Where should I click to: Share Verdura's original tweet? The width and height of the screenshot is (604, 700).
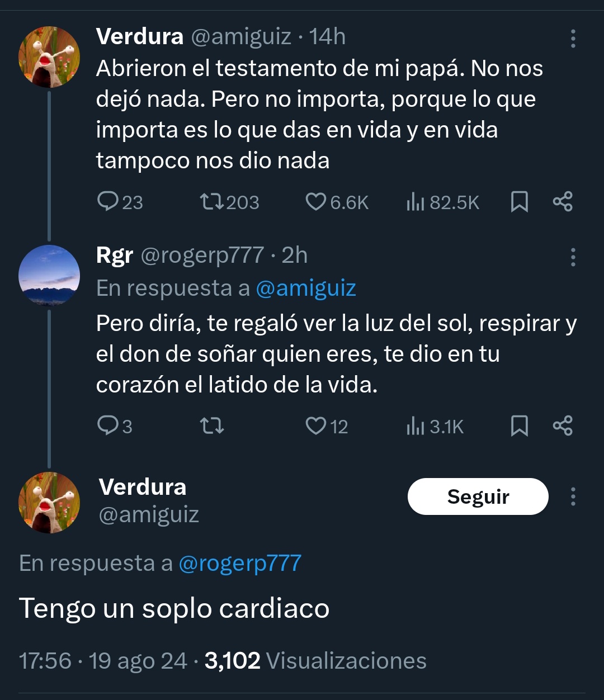[563, 201]
